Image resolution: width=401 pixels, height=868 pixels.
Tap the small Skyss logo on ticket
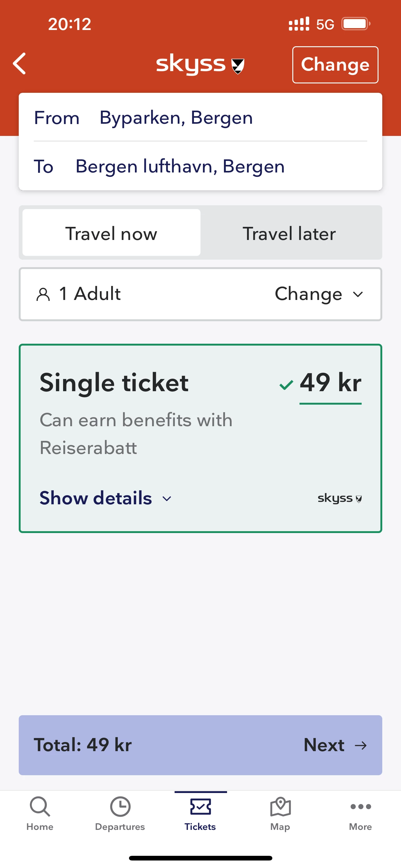[339, 498]
